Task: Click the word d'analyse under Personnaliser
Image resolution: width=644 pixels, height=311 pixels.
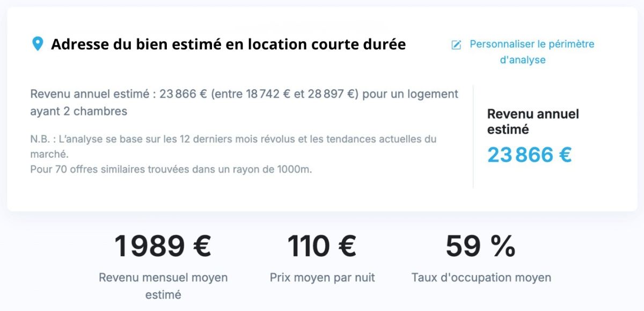Action: point(523,60)
